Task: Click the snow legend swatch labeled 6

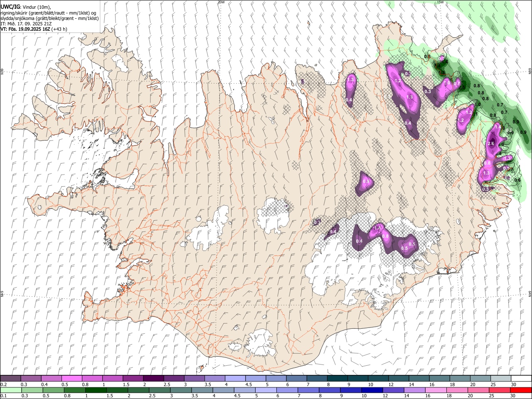Action: point(296,379)
